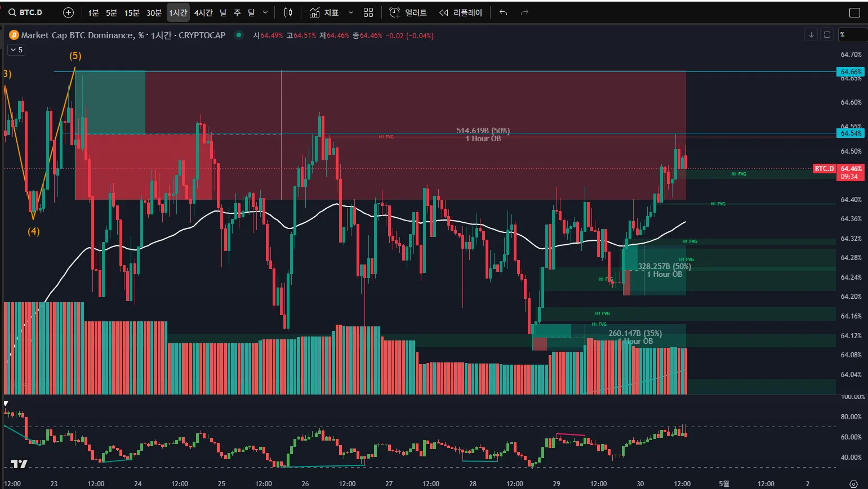Click the 64.70% price scale label

coord(851,55)
